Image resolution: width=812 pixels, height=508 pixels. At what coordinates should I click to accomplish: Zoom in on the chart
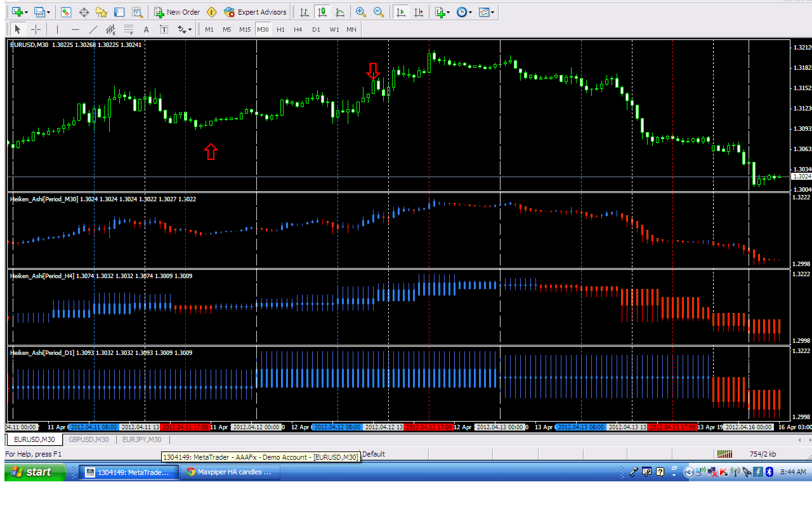[x=361, y=12]
